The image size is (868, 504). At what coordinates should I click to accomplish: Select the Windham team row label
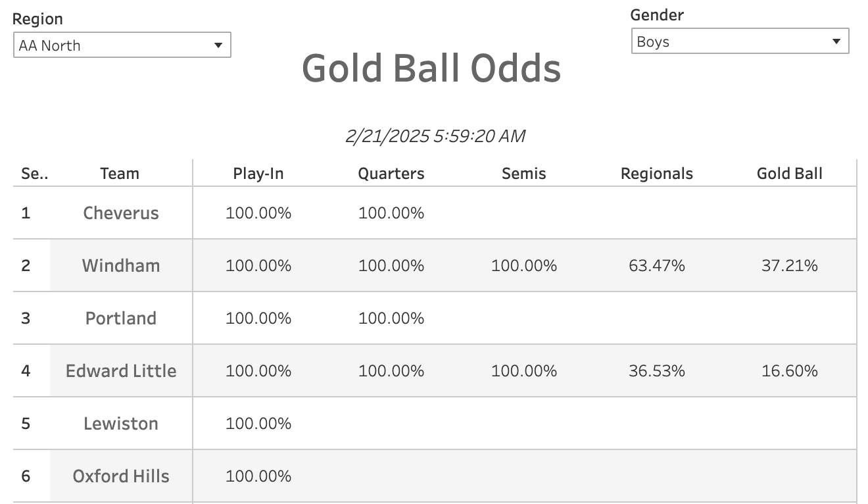[121, 266]
